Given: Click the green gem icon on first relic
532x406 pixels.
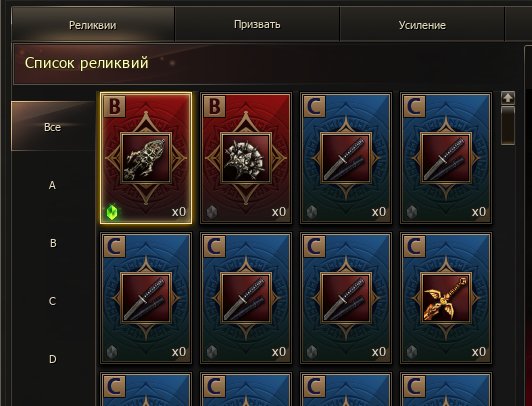Looking at the screenshot, I should (x=112, y=213).
